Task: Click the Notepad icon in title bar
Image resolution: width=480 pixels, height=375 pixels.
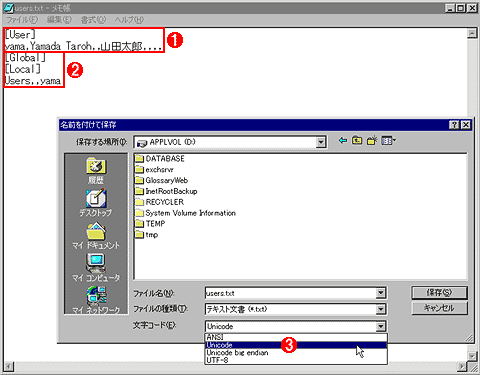Action: (8, 8)
